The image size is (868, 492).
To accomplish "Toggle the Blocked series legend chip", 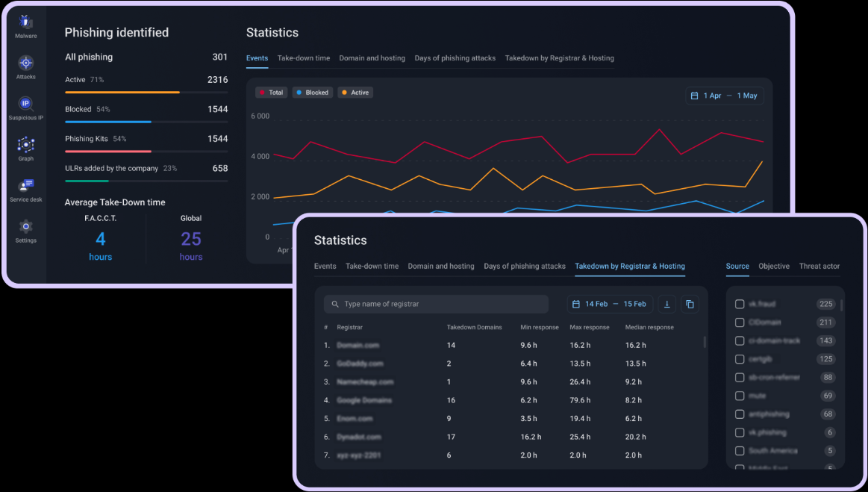I will tap(312, 93).
